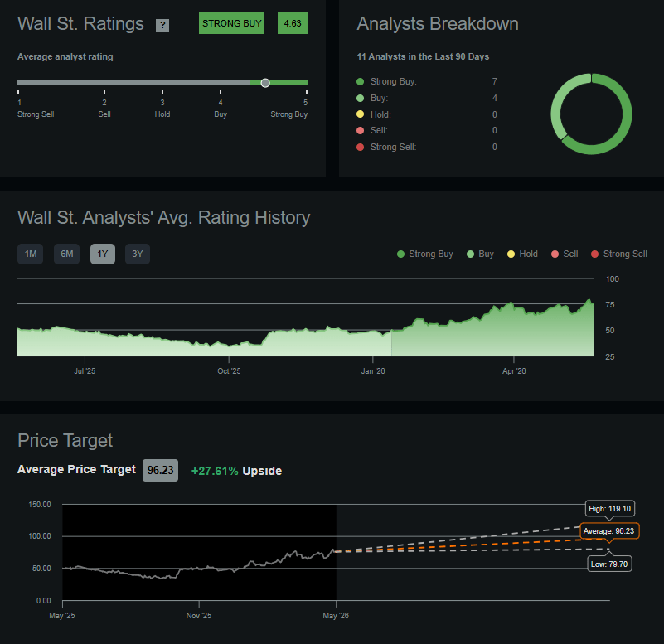Click the yellow Hold dot in breakdown
664x644 pixels.
[x=361, y=114]
